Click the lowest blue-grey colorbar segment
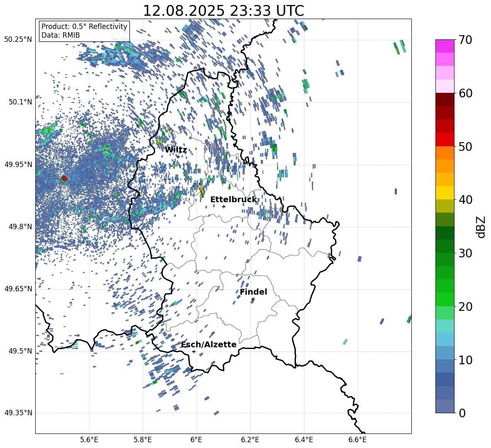 (445, 406)
